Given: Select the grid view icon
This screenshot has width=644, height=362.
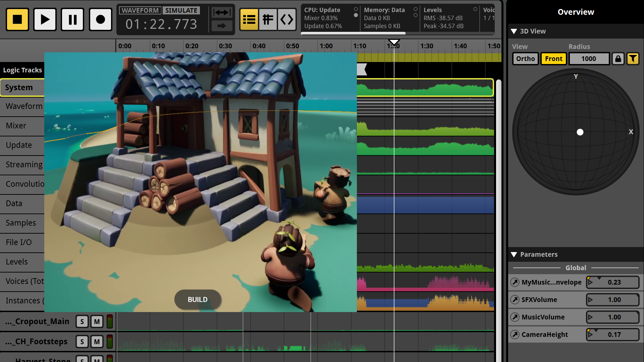Looking at the screenshot, I should coord(268,19).
